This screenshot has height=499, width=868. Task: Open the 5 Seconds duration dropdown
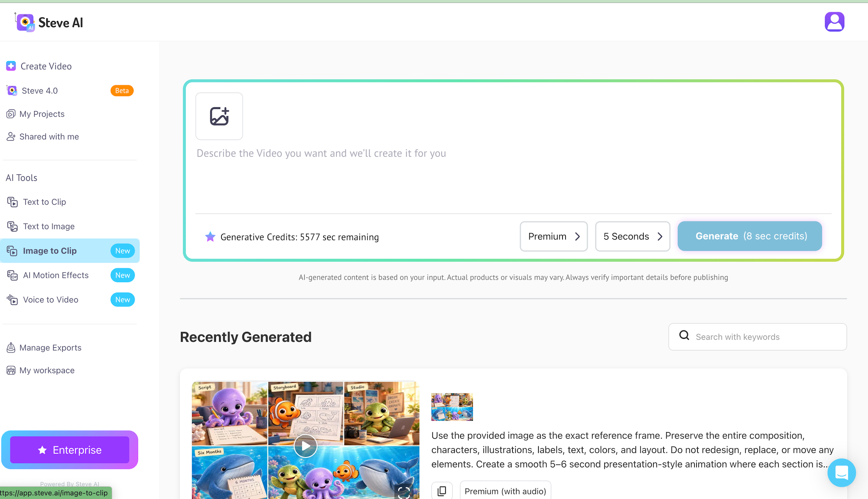click(x=632, y=236)
